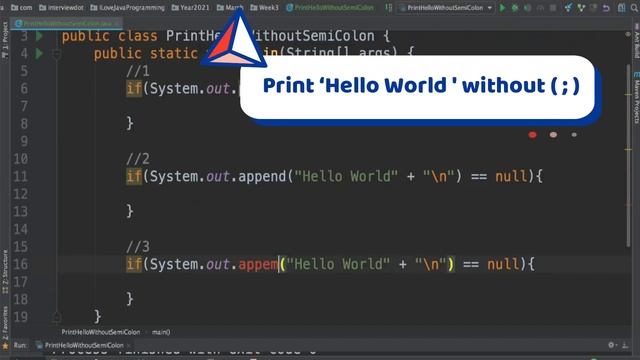Select PrintHelloWithoutSemiColon.java editor tab
This screenshot has height=360, width=640.
(67, 23)
